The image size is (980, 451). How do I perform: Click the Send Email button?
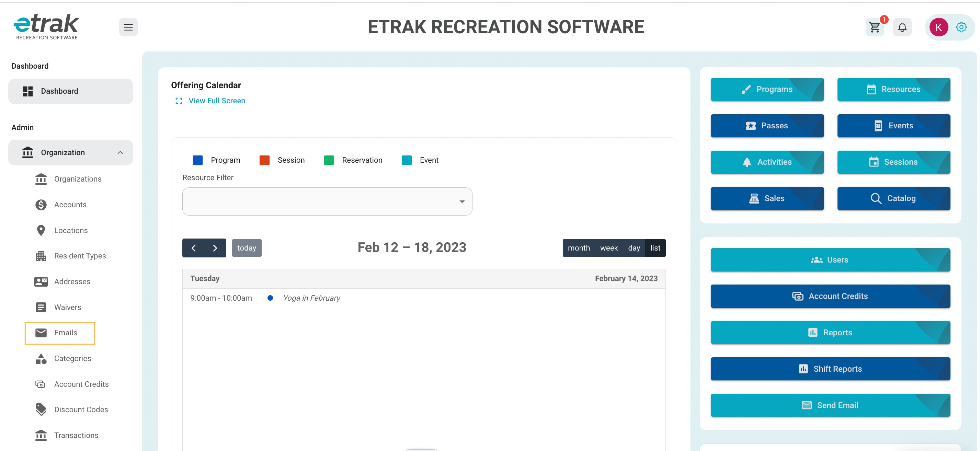(x=830, y=405)
